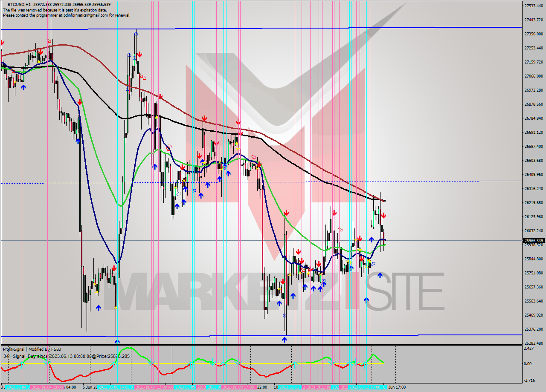Click the time axis label '5 Jun 20'
This screenshot has width=546, height=392.
(x=89, y=387)
